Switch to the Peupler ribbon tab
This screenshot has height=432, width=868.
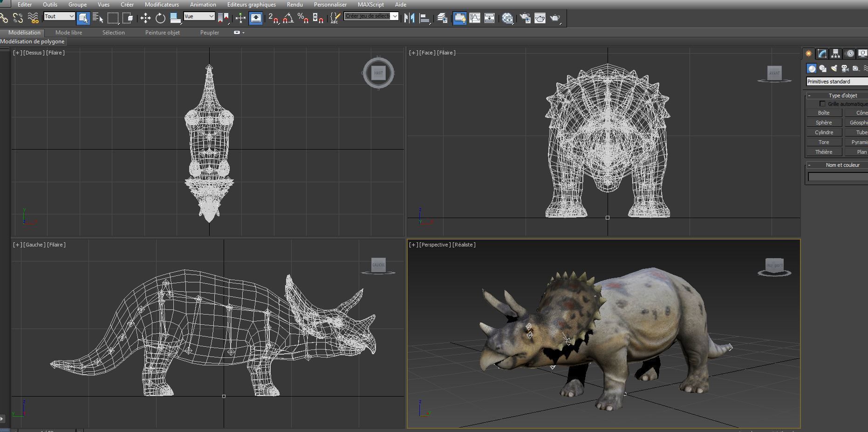210,33
